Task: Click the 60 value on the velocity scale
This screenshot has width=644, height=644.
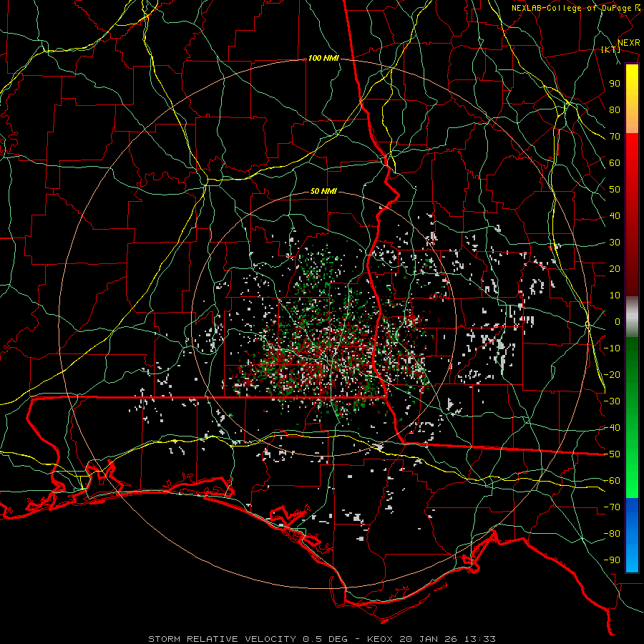Action: [x=615, y=162]
